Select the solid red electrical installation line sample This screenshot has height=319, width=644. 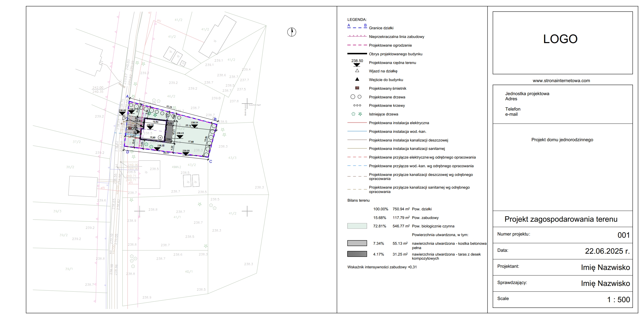point(357,123)
